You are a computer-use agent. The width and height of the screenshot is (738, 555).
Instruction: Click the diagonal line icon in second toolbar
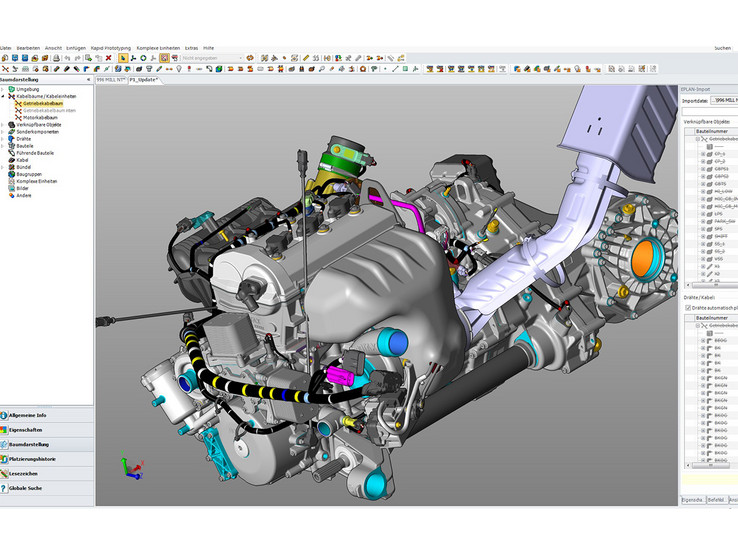coord(395,69)
